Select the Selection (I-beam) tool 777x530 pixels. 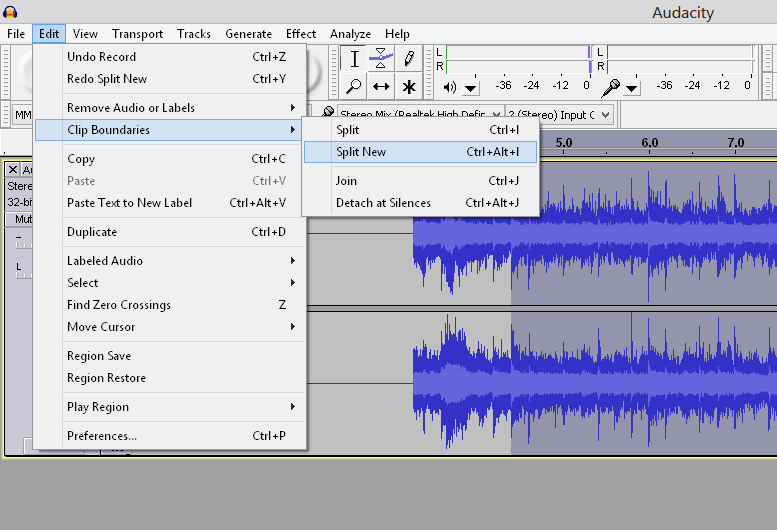tap(354, 58)
